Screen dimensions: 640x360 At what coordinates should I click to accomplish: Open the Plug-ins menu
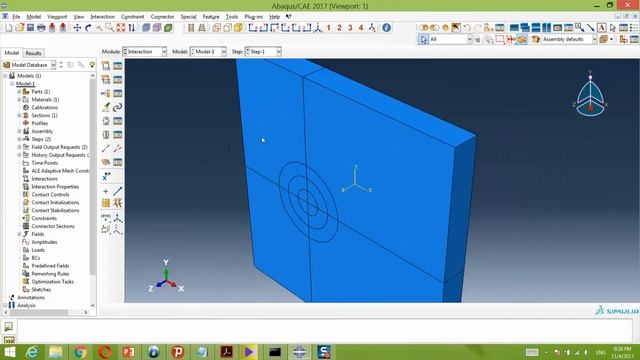pos(253,17)
